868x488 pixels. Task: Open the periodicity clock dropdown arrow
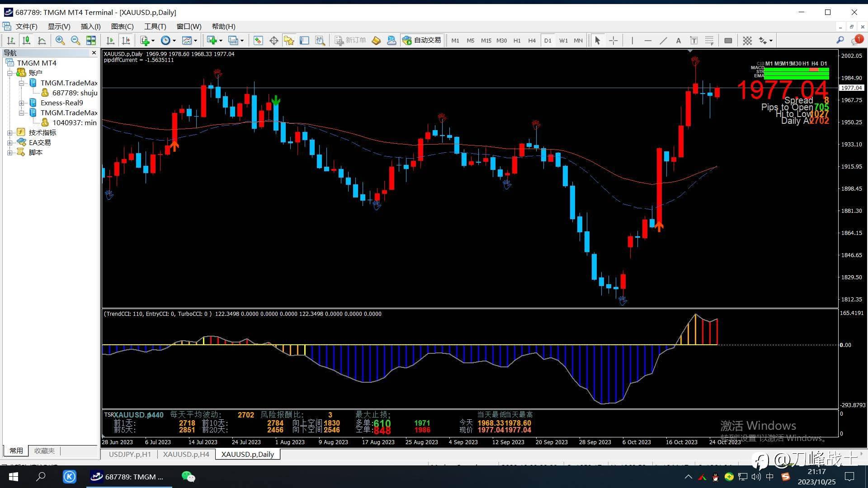tap(174, 41)
